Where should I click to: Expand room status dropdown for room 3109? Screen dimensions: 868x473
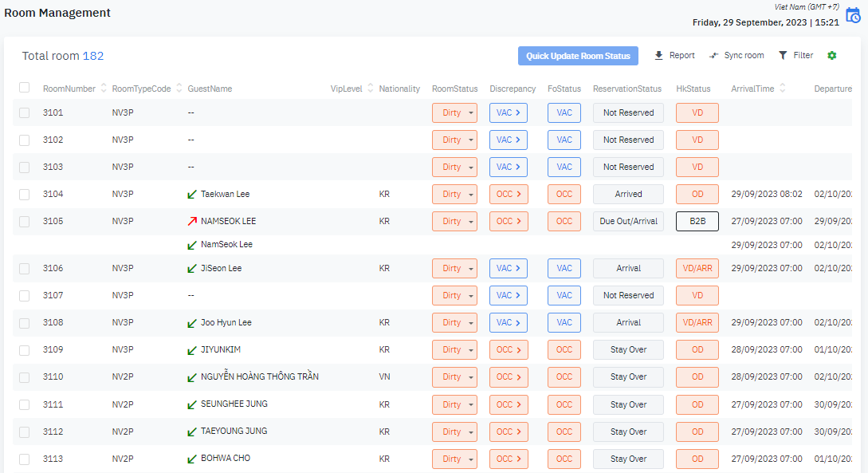(x=454, y=350)
